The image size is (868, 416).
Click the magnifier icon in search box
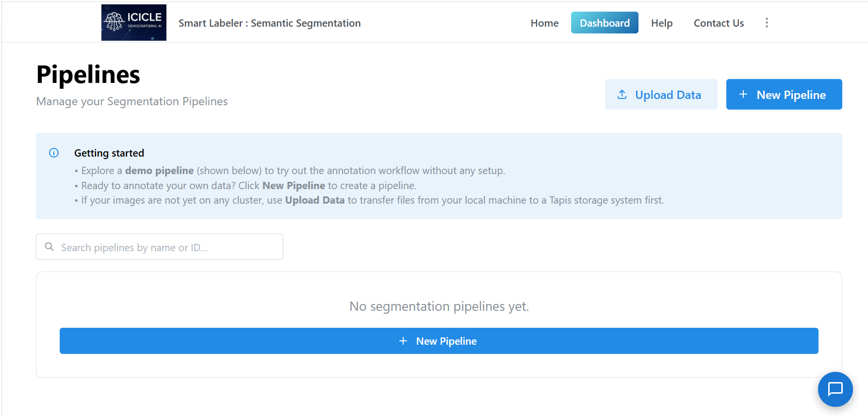point(49,247)
